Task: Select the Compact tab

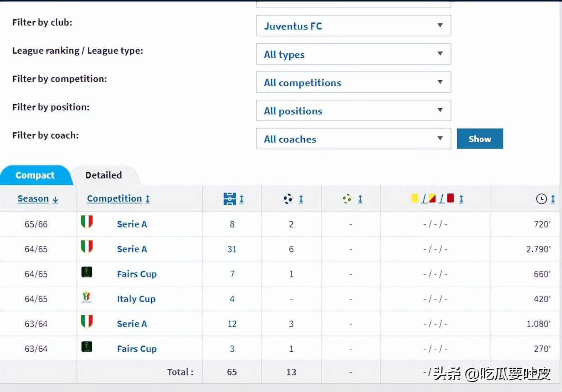Action: (x=35, y=175)
